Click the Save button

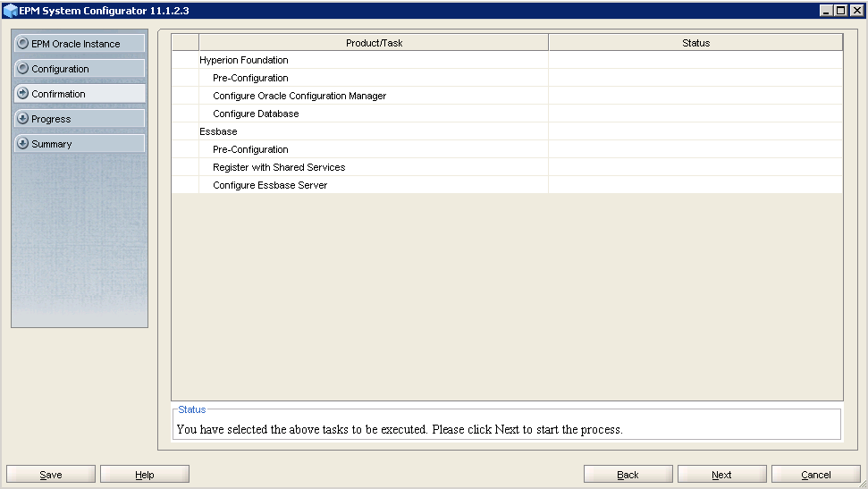pos(51,474)
